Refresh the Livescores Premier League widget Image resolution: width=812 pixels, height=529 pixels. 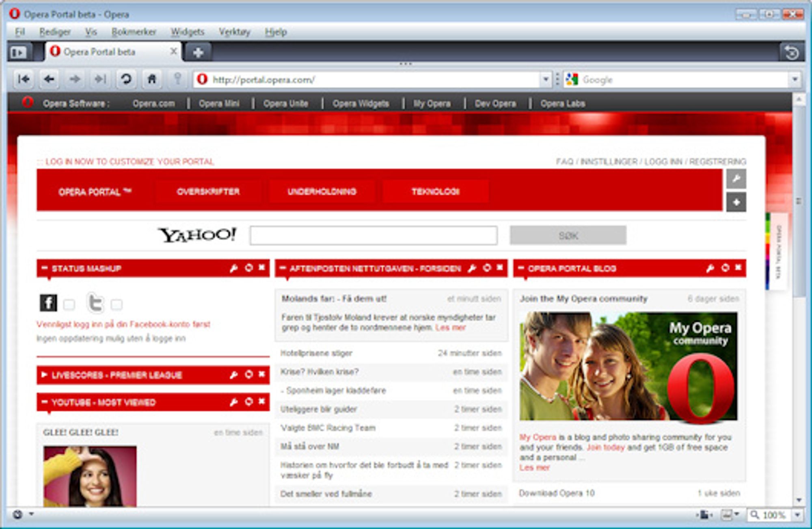click(248, 375)
